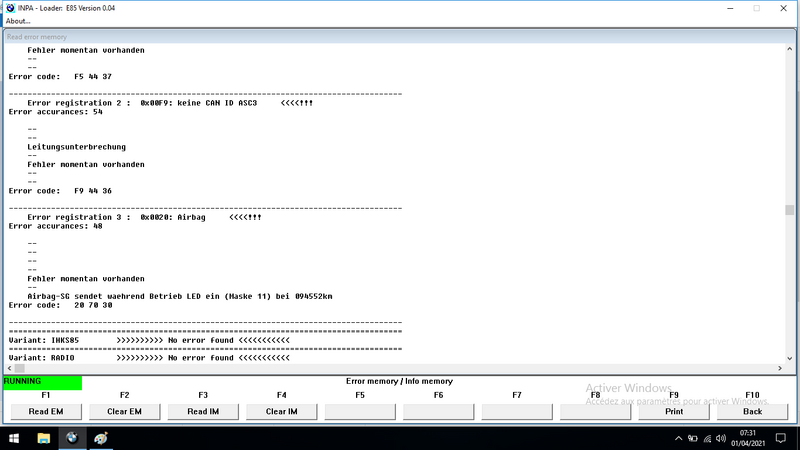The height and width of the screenshot is (450, 800).
Task: Select the INPA BMW taskbar icon
Action: (x=72, y=438)
